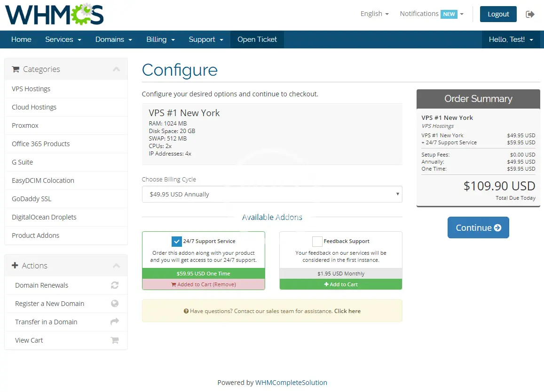The image size is (544, 392).
Task: Click the exit arrow icon beside Logout
Action: [x=530, y=14]
